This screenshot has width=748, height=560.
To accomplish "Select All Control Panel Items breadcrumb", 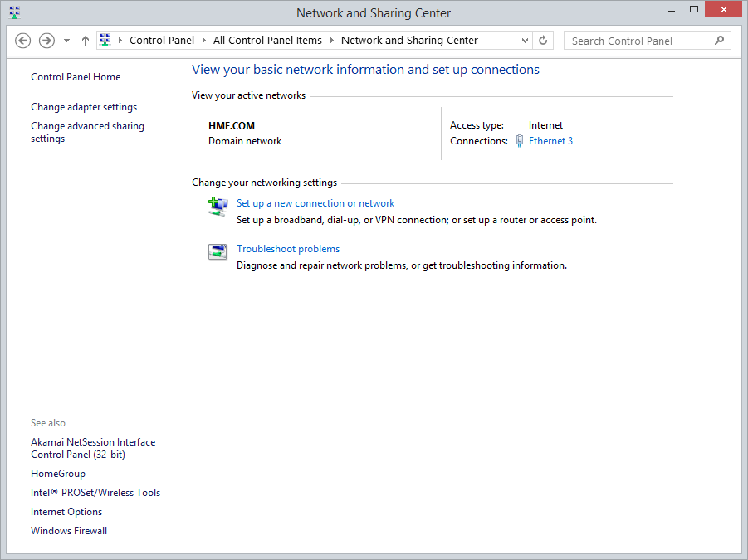I will pyautogui.click(x=267, y=41).
